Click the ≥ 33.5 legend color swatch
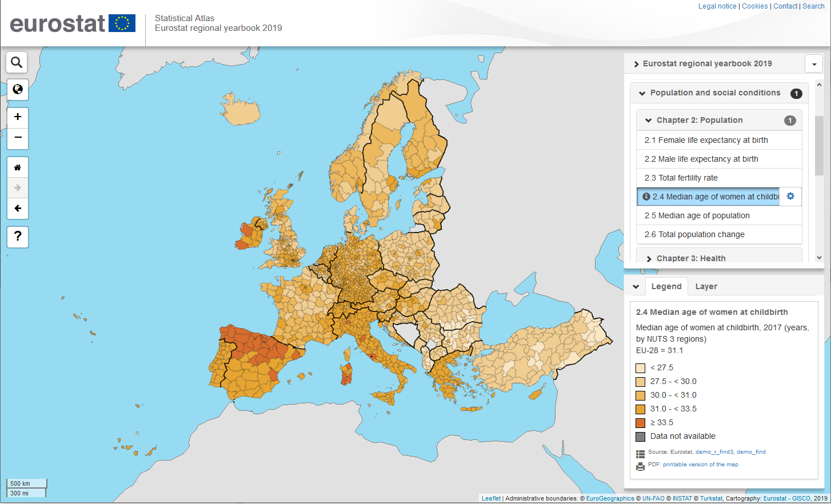831x504 pixels. point(640,423)
